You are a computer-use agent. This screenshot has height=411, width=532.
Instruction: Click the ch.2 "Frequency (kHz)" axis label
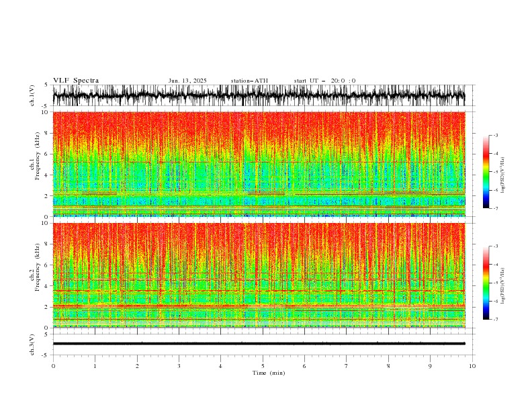click(x=37, y=267)
